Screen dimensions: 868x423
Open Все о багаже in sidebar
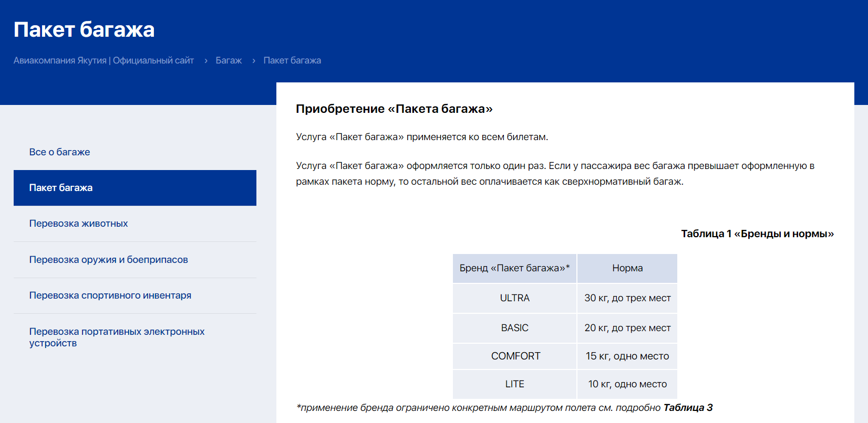click(59, 152)
